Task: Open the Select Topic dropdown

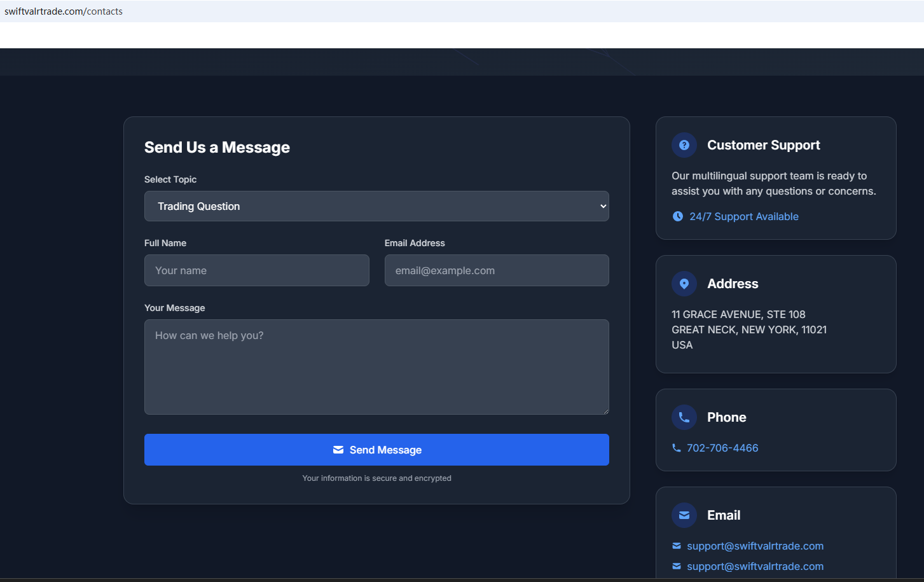Action: pos(376,206)
